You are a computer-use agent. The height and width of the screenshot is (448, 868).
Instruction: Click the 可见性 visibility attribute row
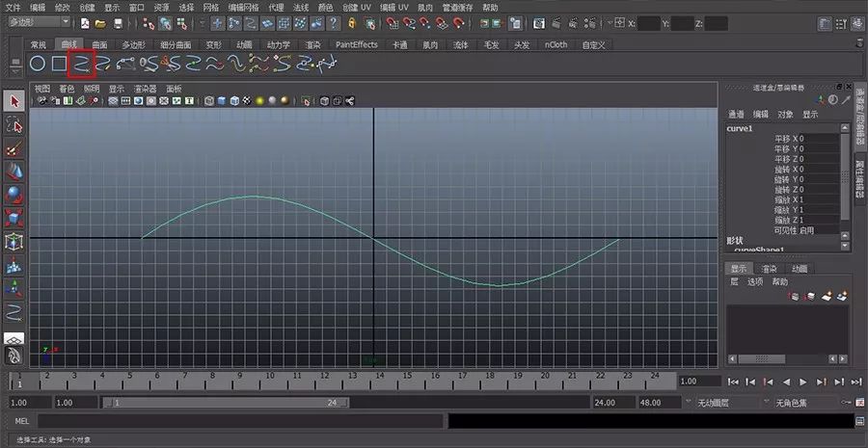coord(795,230)
